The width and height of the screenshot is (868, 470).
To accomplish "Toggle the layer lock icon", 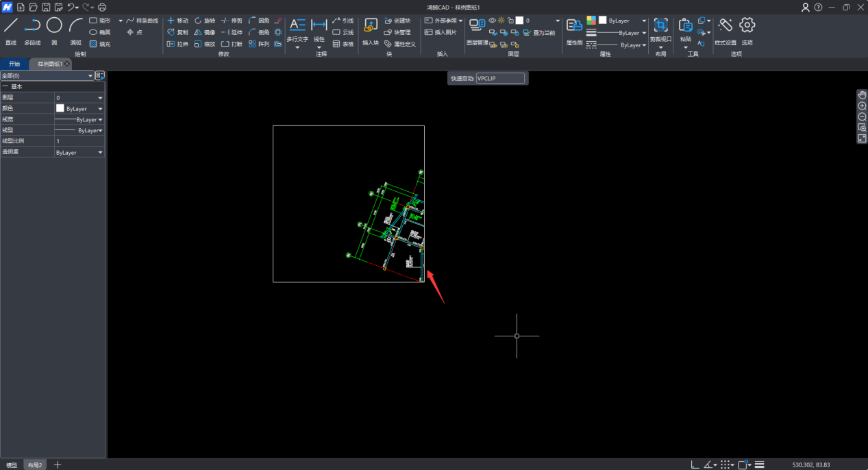I will [x=510, y=21].
